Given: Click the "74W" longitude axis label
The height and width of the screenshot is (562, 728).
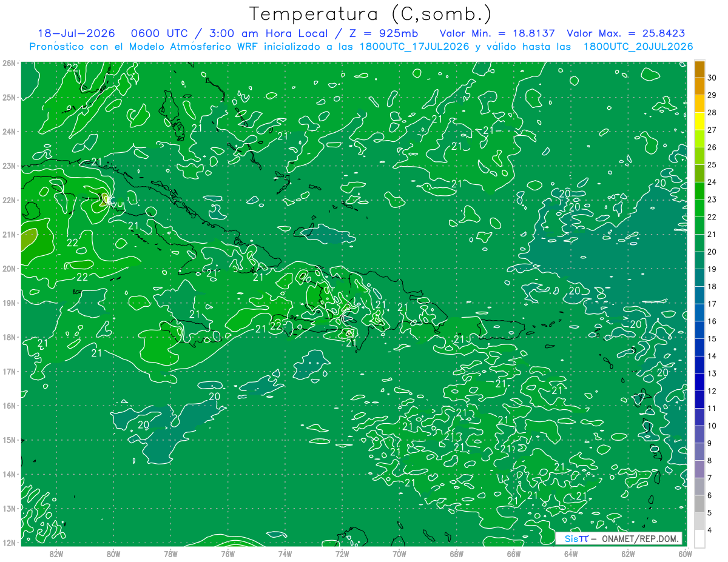Looking at the screenshot, I should (285, 554).
